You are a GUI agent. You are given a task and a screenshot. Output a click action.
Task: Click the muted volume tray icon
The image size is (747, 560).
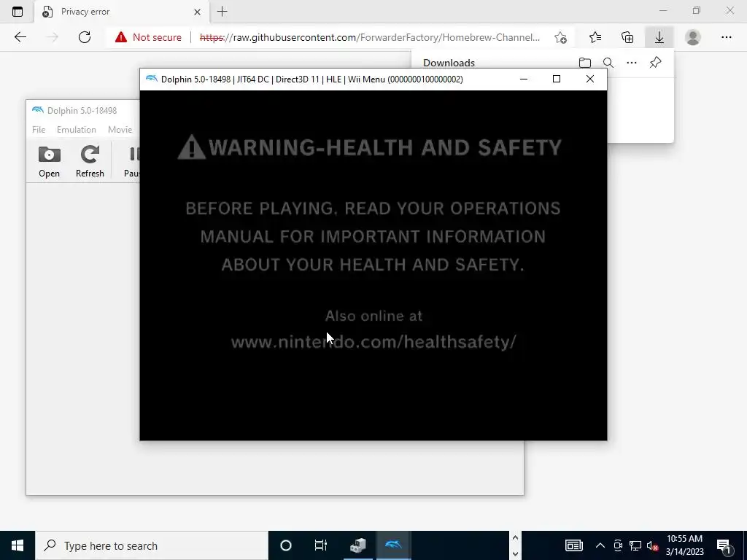(x=653, y=545)
